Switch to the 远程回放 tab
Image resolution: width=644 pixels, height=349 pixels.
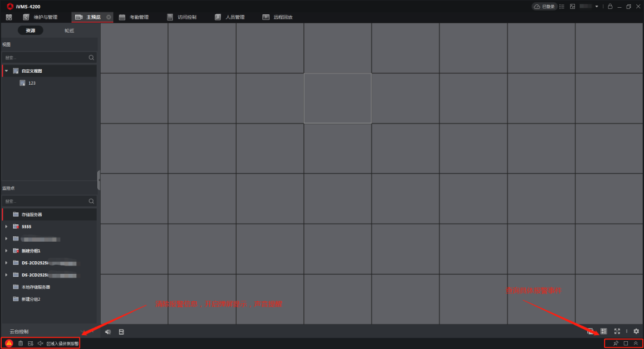tap(278, 17)
